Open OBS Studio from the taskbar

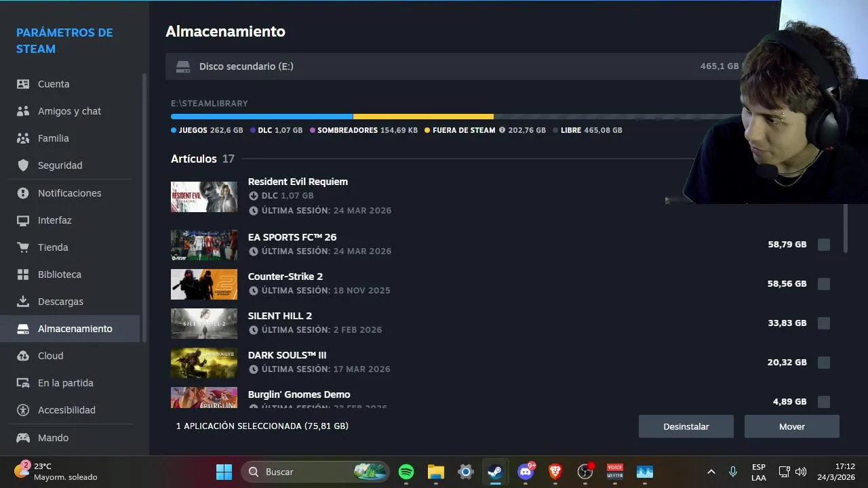[585, 472]
